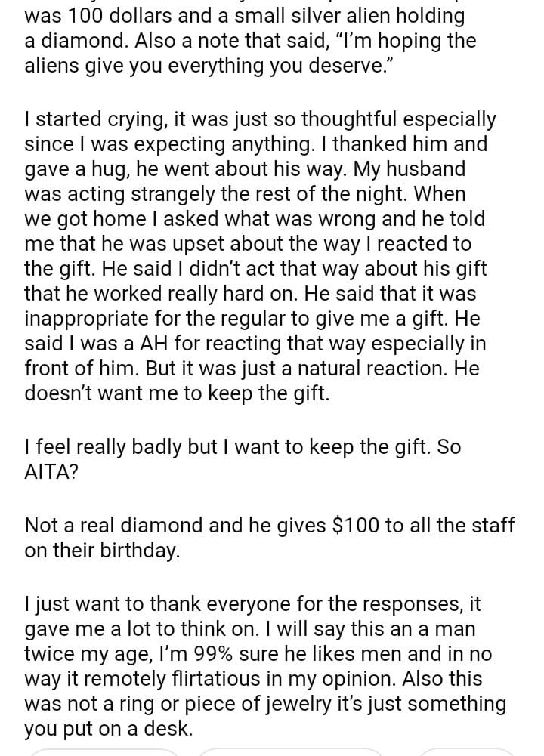Click the line "doesn't want me to keep the gift"

[x=177, y=394]
